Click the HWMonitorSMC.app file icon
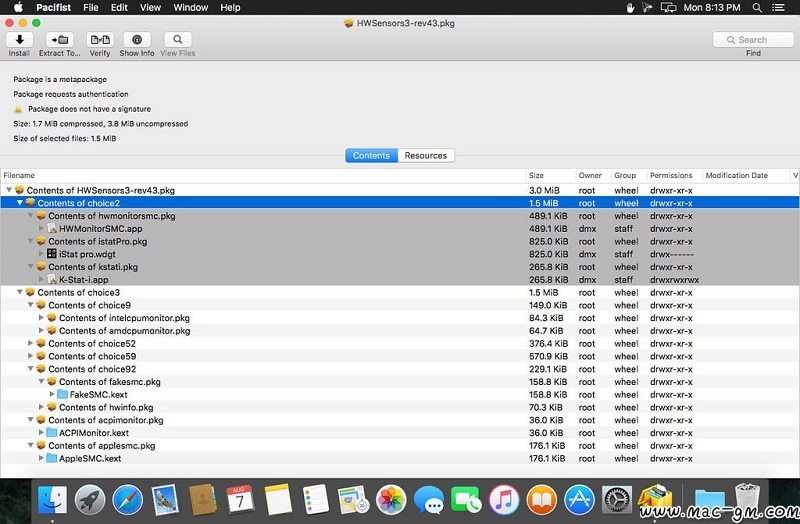800x524 pixels. click(x=52, y=229)
